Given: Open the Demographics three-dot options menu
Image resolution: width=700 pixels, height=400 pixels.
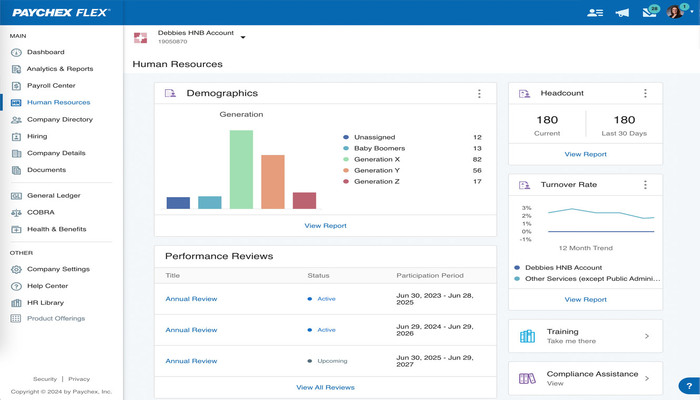Looking at the screenshot, I should pyautogui.click(x=479, y=93).
